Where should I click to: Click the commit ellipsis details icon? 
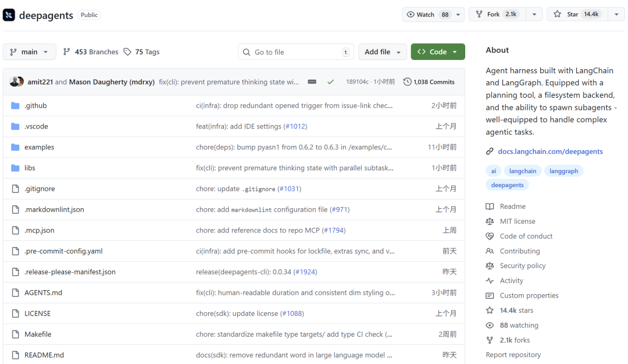click(312, 82)
